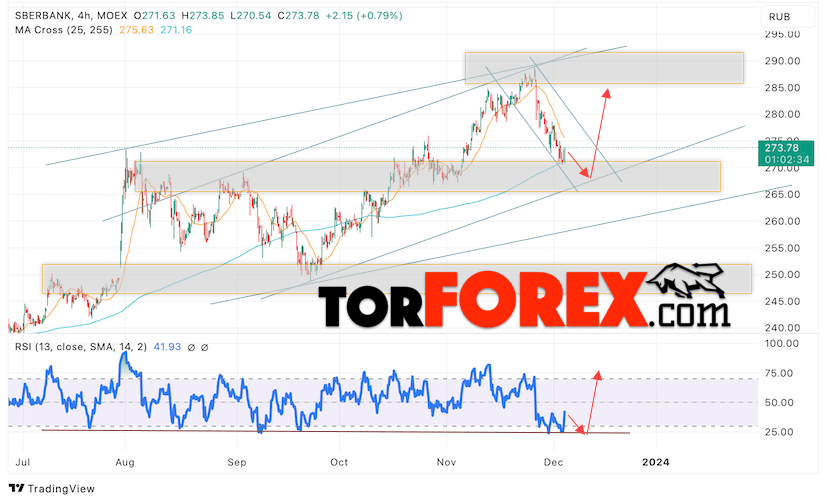827x503 pixels.
Task: Click the 01:02:34 bar countdown timer
Action: pyautogui.click(x=786, y=159)
